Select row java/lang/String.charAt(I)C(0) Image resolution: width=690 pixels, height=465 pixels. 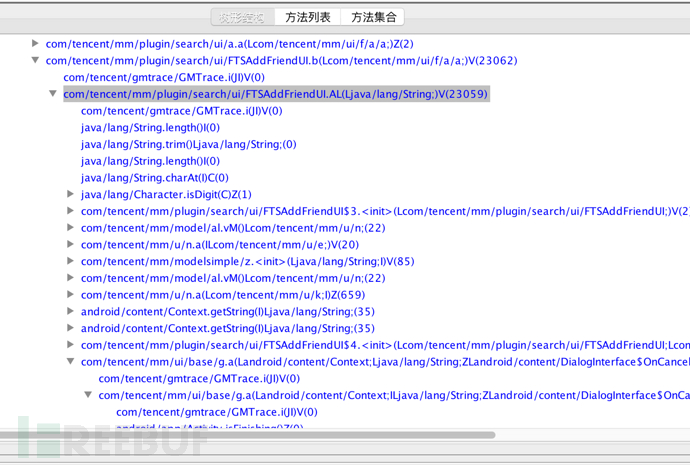point(155,178)
